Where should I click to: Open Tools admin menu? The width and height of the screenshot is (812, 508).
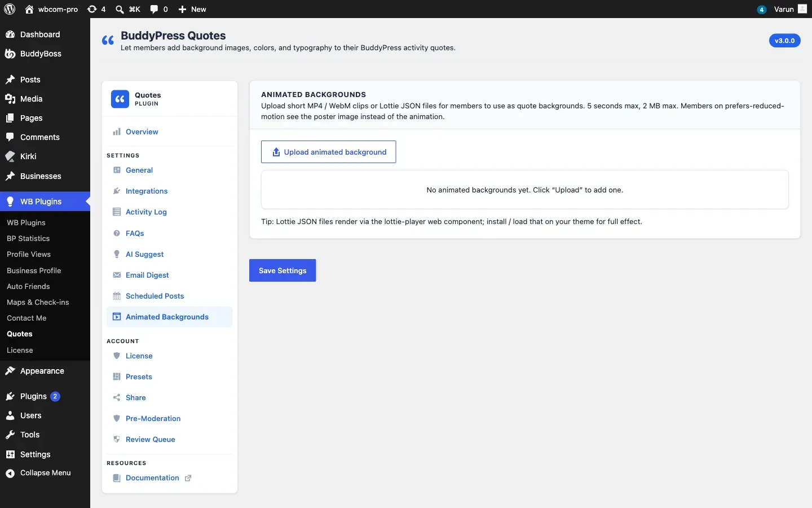pyautogui.click(x=45, y=435)
